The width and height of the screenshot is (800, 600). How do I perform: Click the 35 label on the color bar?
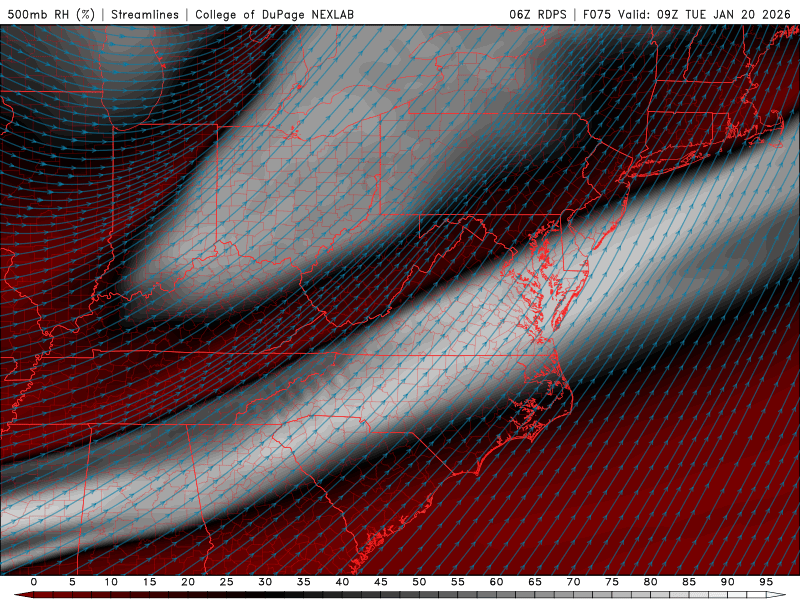tap(304, 582)
